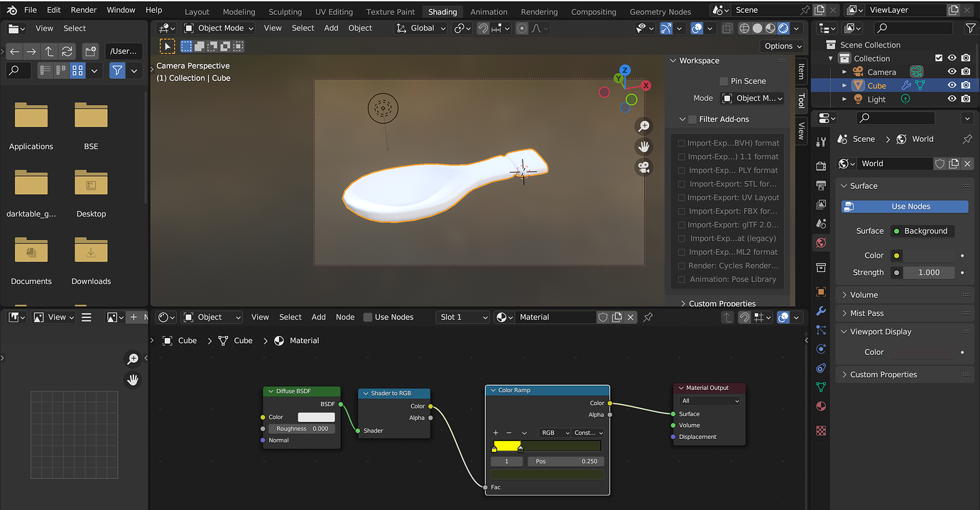Open the View Layer properties tab icon
Image resolution: width=980 pixels, height=510 pixels.
pyautogui.click(x=821, y=205)
